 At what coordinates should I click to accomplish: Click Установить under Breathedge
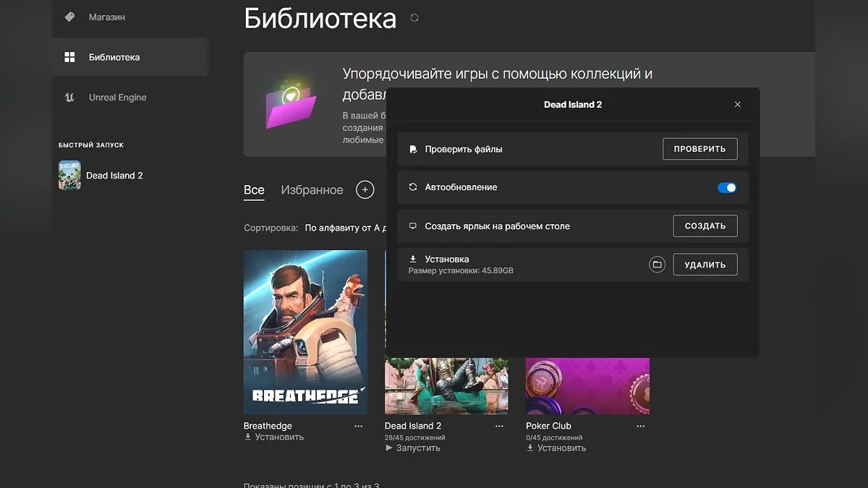(x=274, y=437)
